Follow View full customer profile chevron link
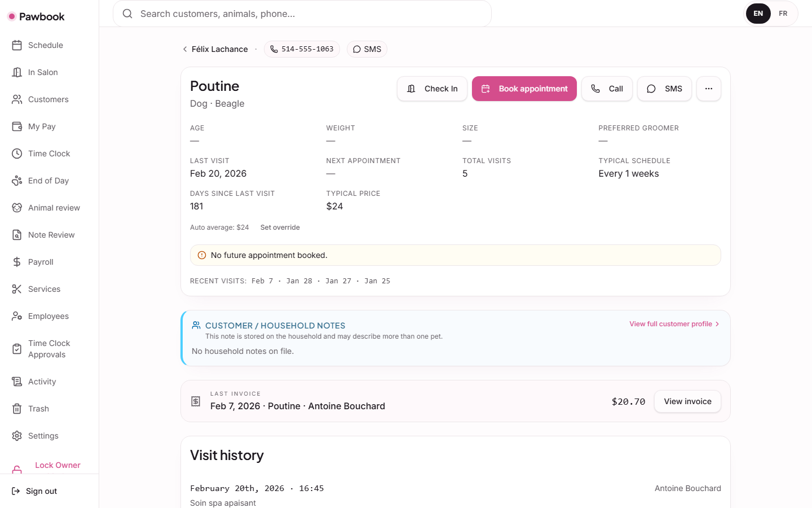This screenshot has width=812, height=508. tap(674, 324)
